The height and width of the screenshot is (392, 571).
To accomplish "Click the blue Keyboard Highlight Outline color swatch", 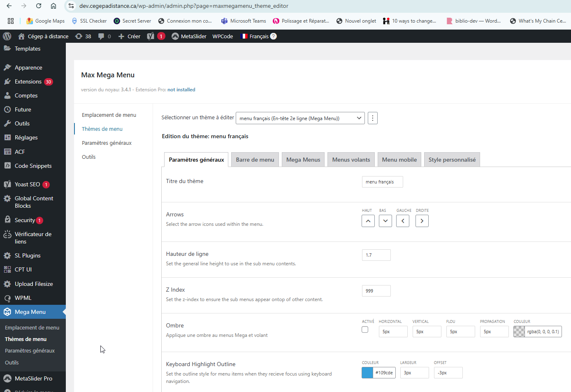I will pyautogui.click(x=367, y=373).
